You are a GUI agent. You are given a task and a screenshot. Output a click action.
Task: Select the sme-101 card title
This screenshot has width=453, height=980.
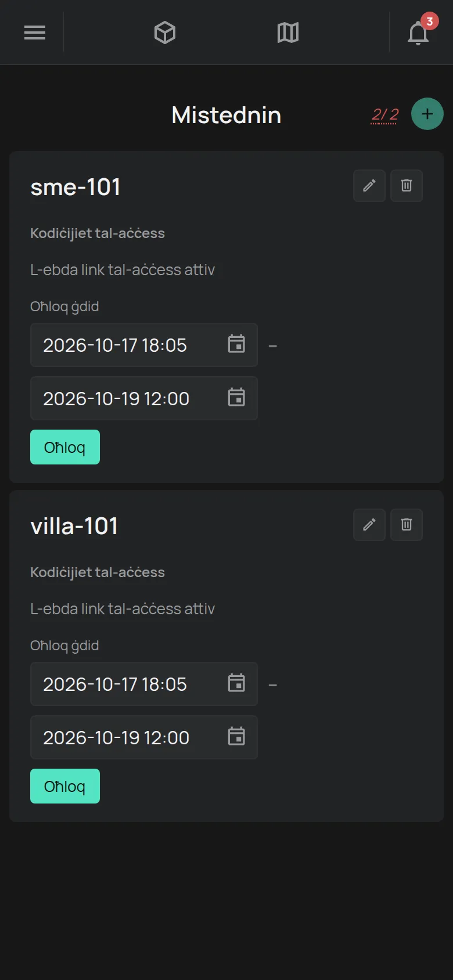tap(75, 187)
